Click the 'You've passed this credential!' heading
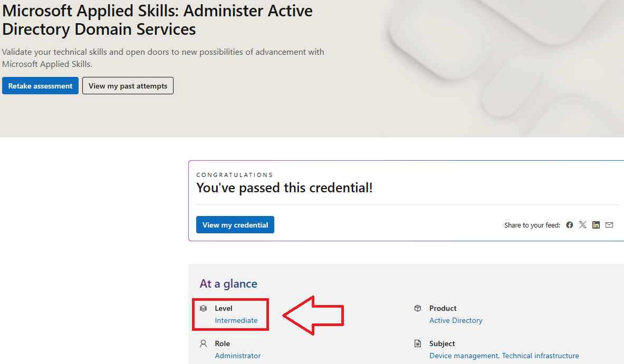The height and width of the screenshot is (364, 624). pyautogui.click(x=284, y=188)
